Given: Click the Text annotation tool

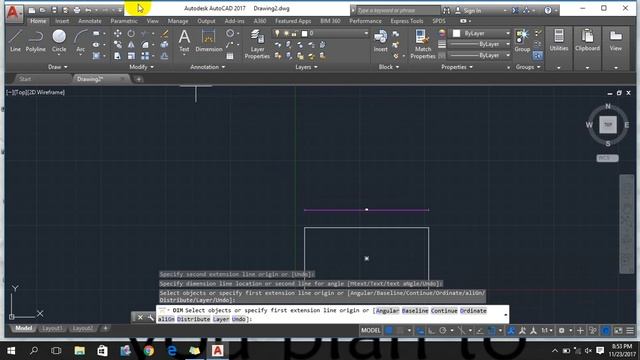Looking at the screenshot, I should [184, 41].
